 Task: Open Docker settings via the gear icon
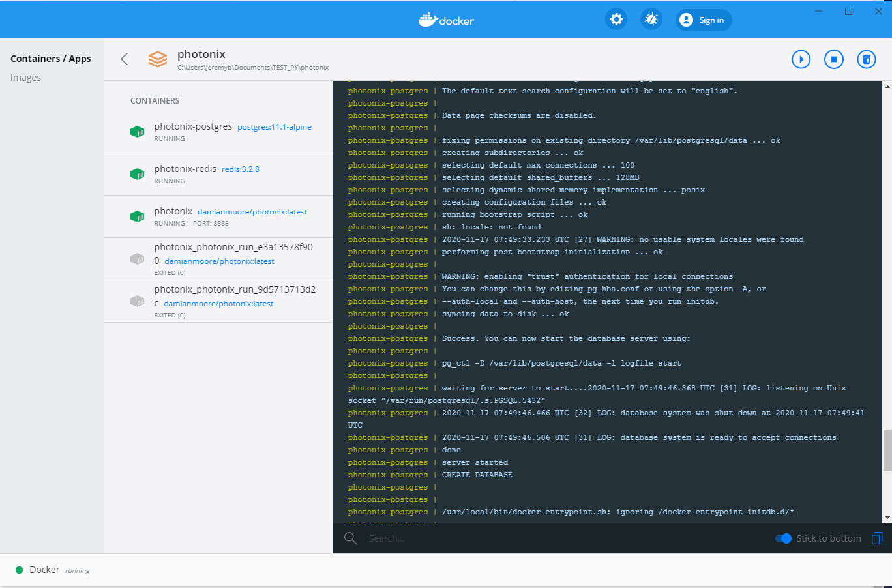[x=616, y=19]
